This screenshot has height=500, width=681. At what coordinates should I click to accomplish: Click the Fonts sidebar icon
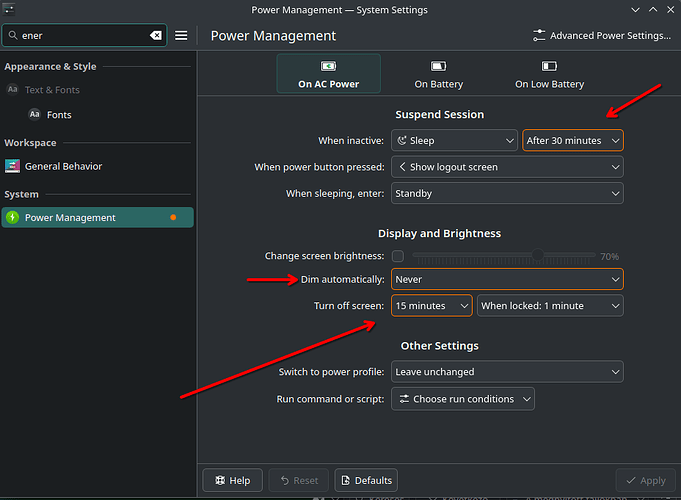click(34, 114)
